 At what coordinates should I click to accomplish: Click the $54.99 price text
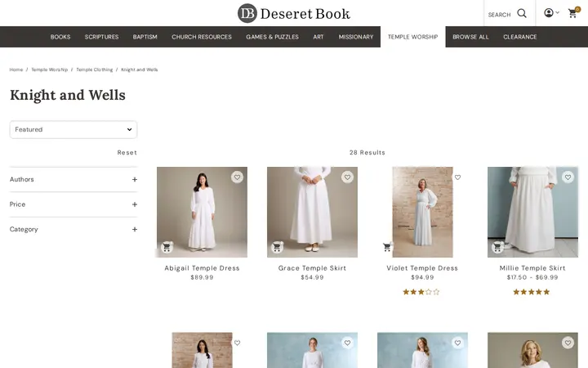(312, 277)
